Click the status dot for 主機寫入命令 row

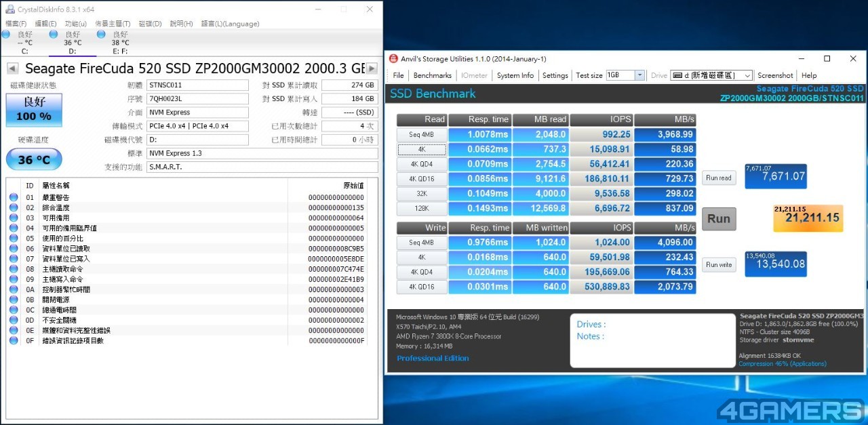pos(14,279)
